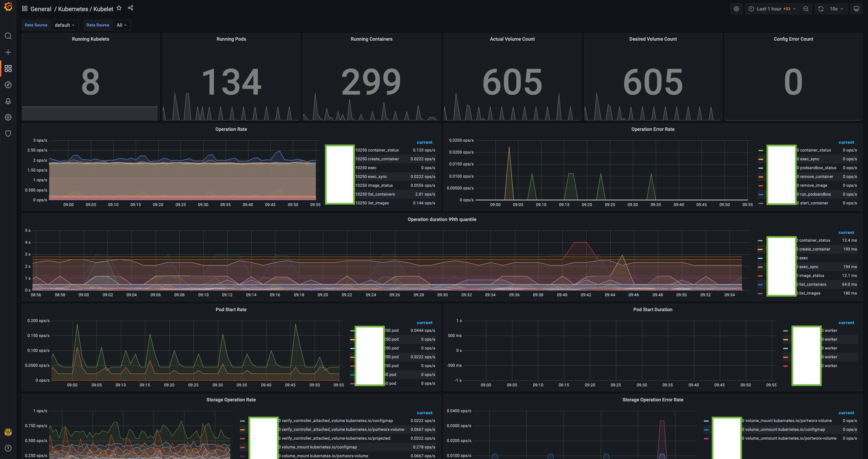Click magenta swatch beside list_images duration series
The image size is (868, 459).
pos(760,293)
